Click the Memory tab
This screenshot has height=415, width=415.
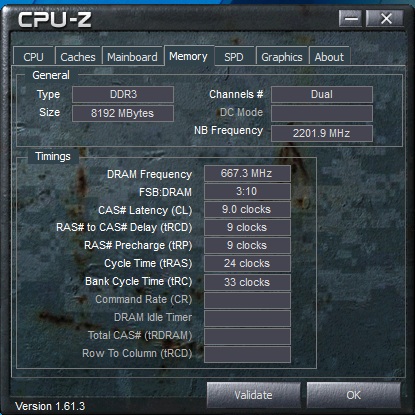point(189,55)
